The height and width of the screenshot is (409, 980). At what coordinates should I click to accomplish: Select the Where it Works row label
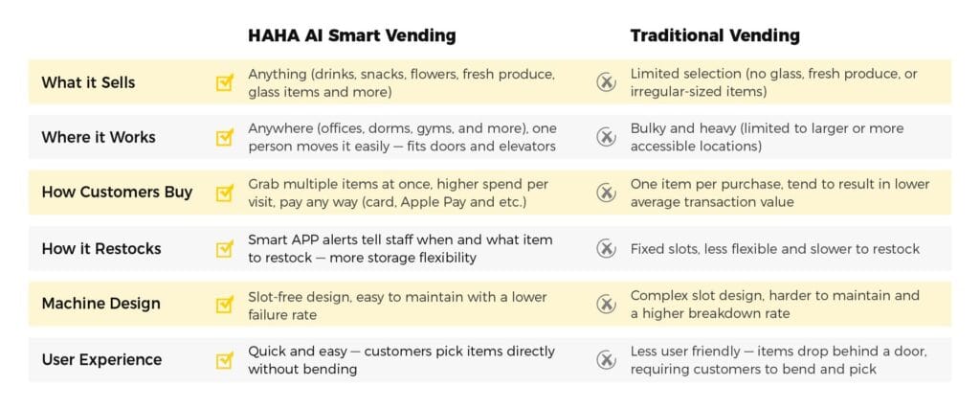(98, 137)
